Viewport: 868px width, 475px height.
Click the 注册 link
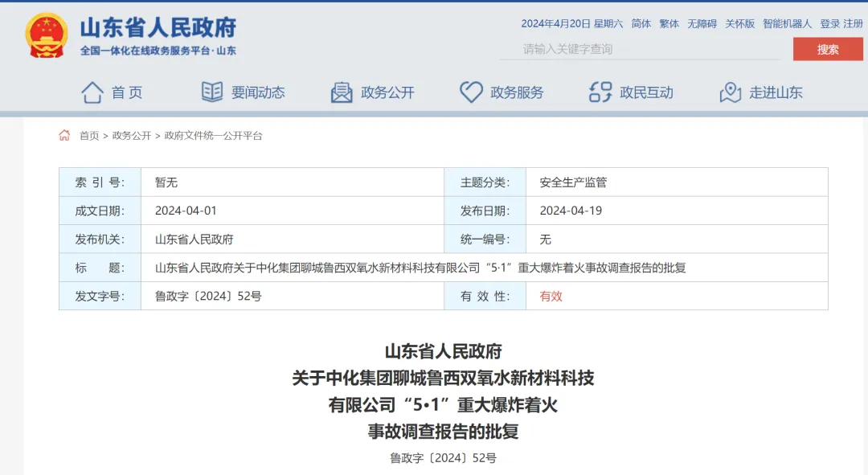coord(853,24)
